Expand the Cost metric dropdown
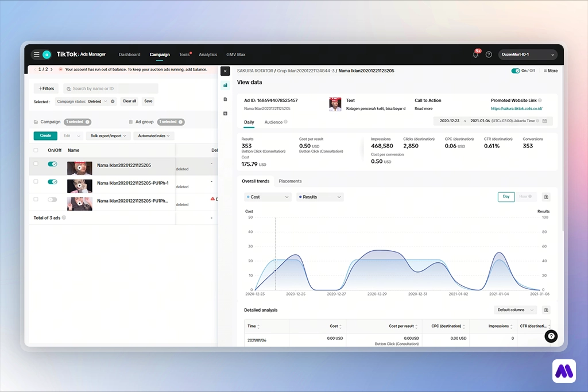Screen dimensions: 588x392 (x=268, y=197)
